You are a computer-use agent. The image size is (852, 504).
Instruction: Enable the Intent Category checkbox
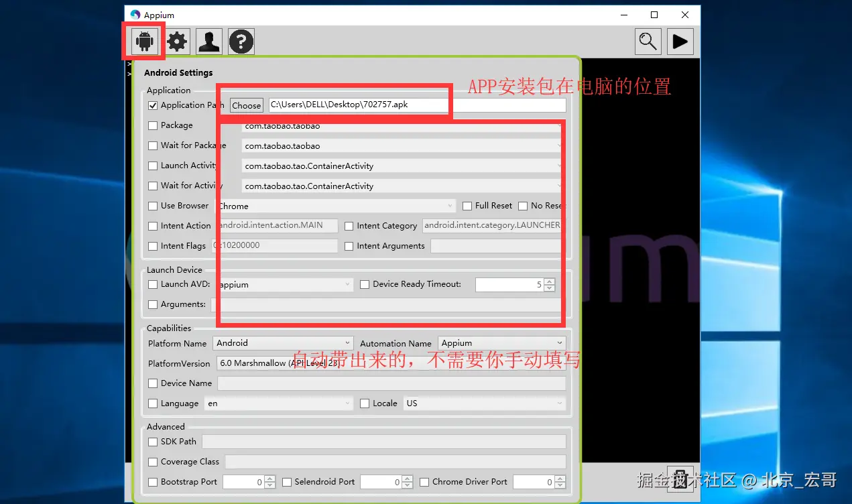pos(349,226)
